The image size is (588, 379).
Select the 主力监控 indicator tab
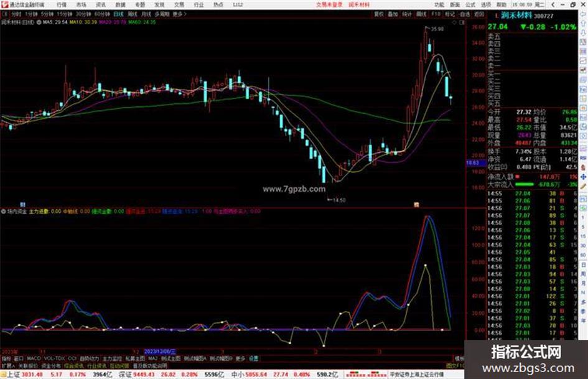(x=112, y=358)
